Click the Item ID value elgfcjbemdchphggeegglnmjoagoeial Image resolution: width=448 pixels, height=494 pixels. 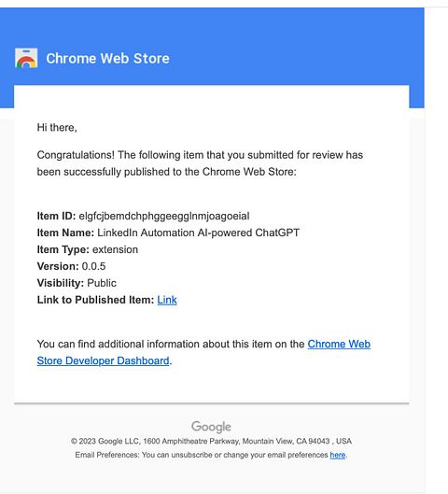click(x=164, y=216)
